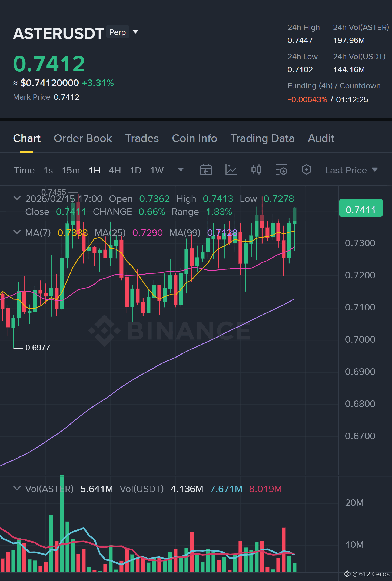The height and width of the screenshot is (581, 392).
Task: Select the candlestick chart style icon
Action: coord(256,170)
